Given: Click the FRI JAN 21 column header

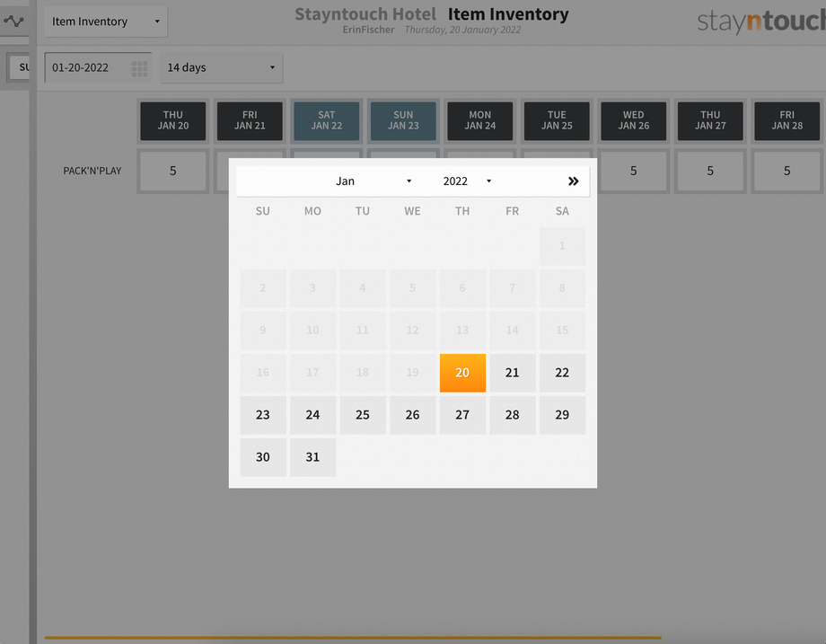Looking at the screenshot, I should [x=250, y=120].
